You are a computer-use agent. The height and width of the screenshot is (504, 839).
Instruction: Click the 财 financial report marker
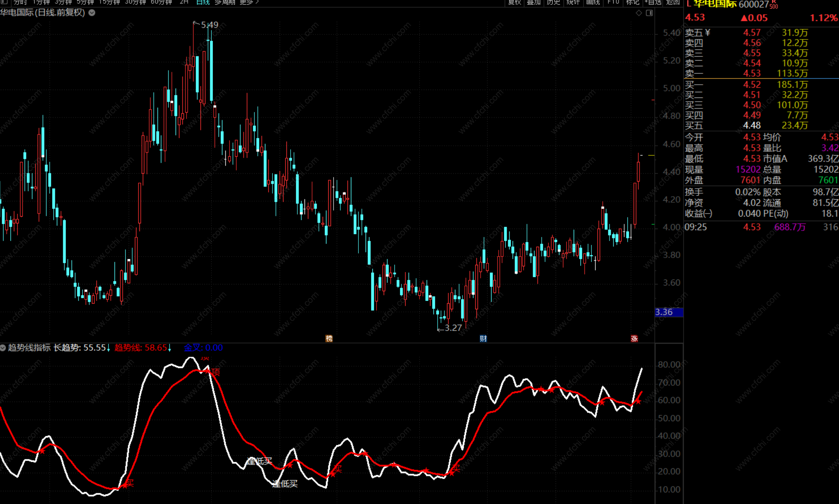[483, 338]
